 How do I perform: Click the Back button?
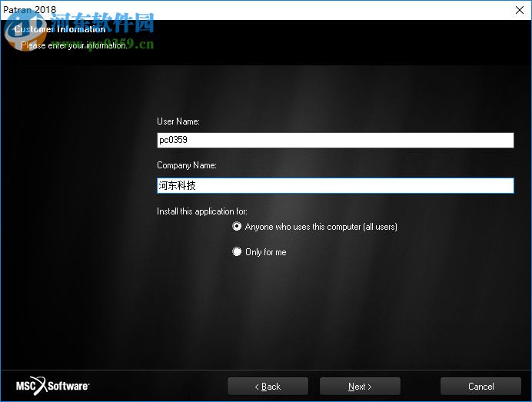(268, 387)
